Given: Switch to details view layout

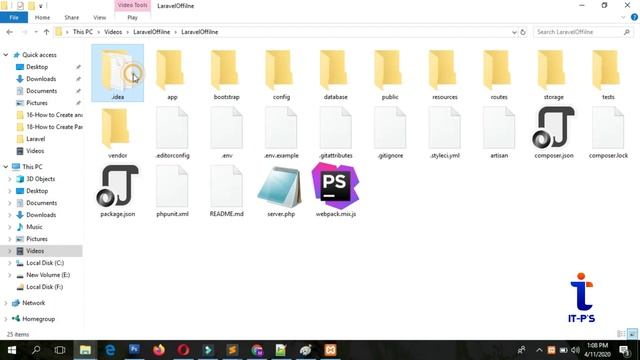Looking at the screenshot, I should click(x=621, y=334).
